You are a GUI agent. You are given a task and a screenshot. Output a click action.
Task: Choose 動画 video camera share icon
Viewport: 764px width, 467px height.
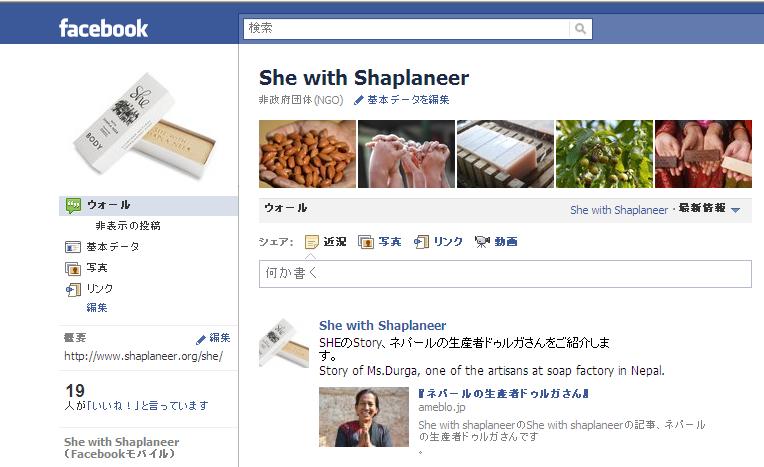tap(482, 241)
